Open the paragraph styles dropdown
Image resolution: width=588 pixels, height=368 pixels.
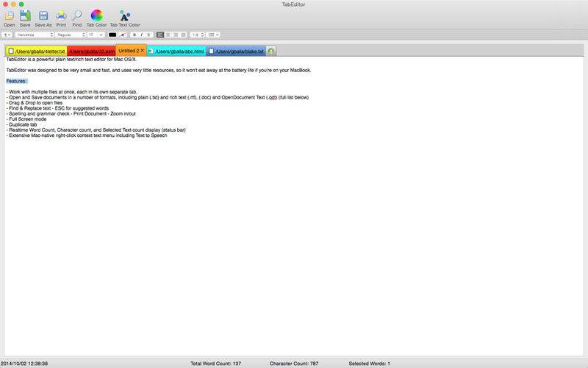click(7, 35)
